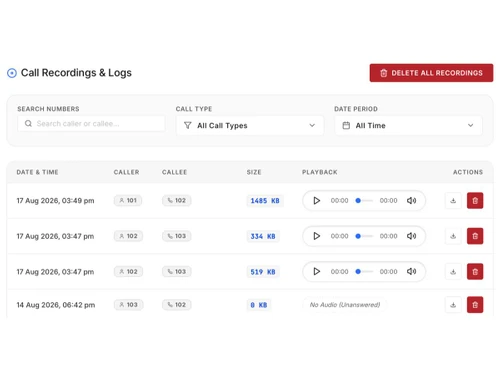
Task: Click the record icon beside Call Recordings & Logs
Action: click(x=12, y=73)
